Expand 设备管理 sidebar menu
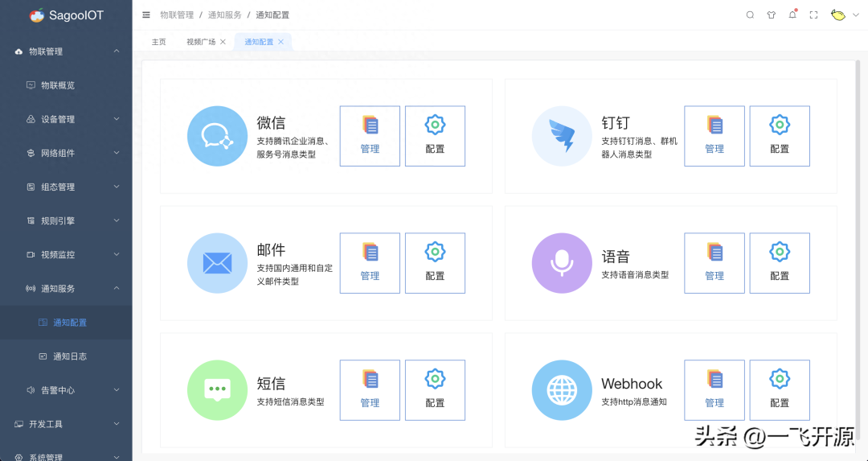Screen dimensions: 868x461 click(x=66, y=119)
